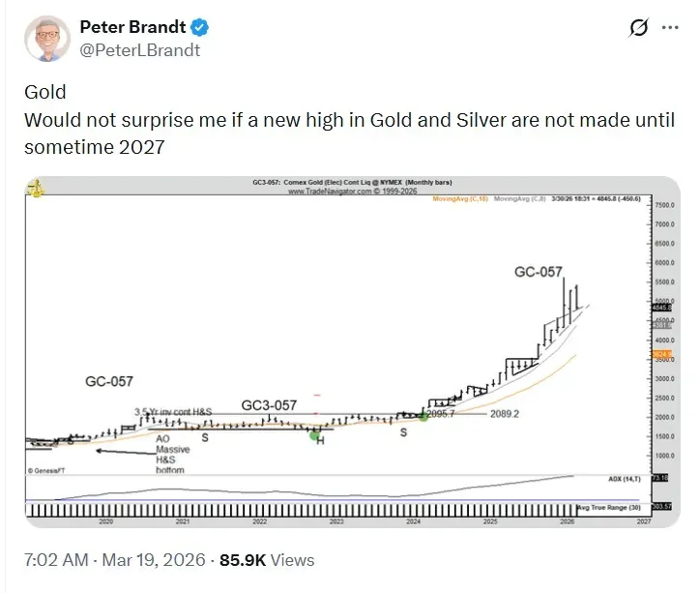This screenshot has width=700, height=593.
Task: Click the Grok slashed-circle icon
Action: [x=637, y=28]
